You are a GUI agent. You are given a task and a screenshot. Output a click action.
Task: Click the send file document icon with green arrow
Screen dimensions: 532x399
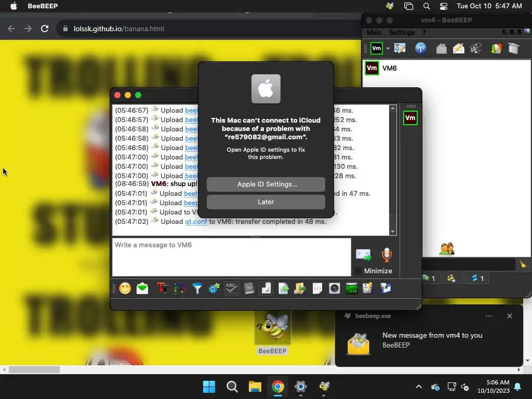[x=283, y=288]
